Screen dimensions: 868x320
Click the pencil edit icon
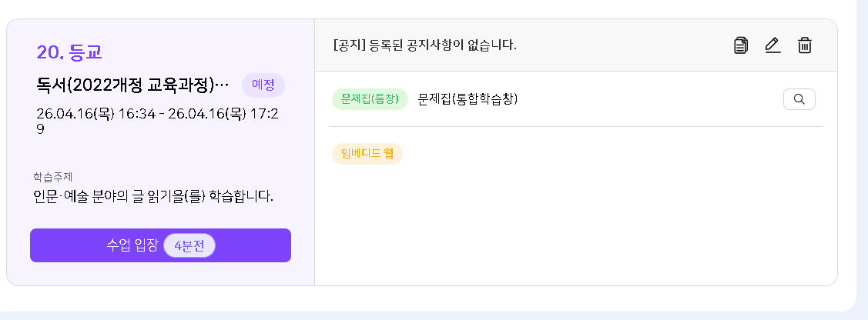[x=772, y=45]
